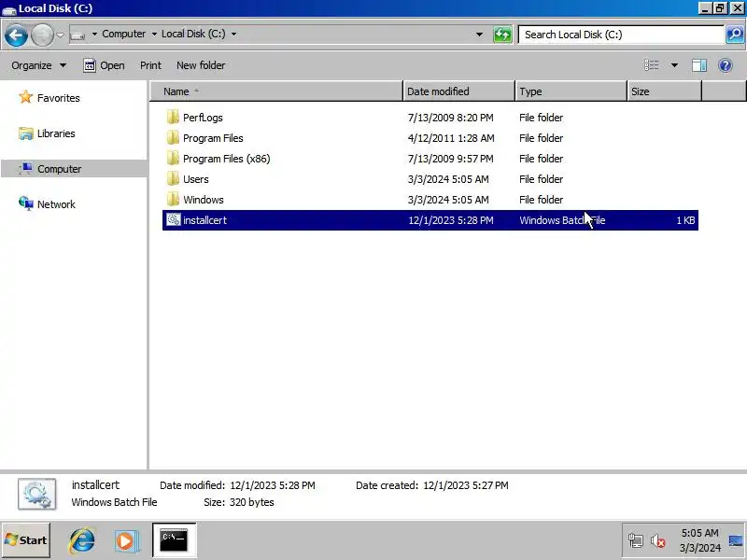Click date 4/12/2011 1:28 AM cell
Screen dimensions: 747x560
pyautogui.click(x=451, y=138)
